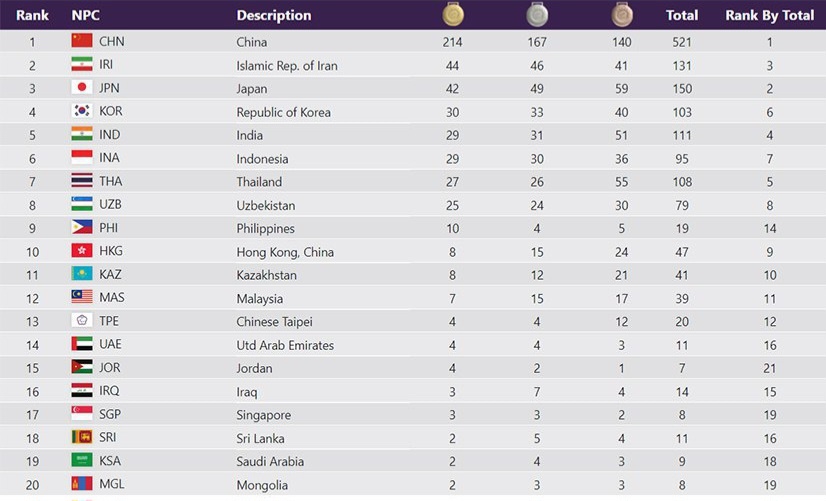Click the gold medal column icon
This screenshot has width=826, height=501.
pos(452,14)
